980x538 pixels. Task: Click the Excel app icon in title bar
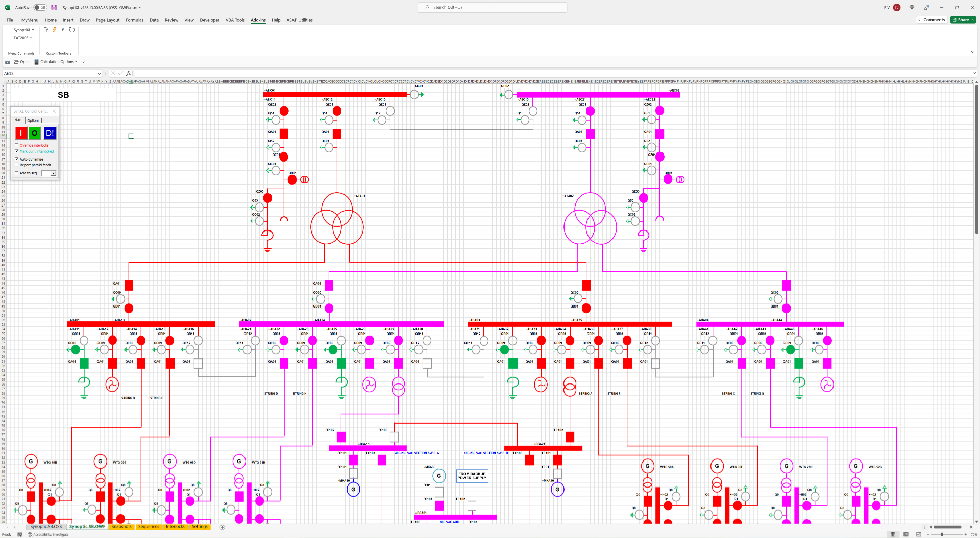[7, 8]
